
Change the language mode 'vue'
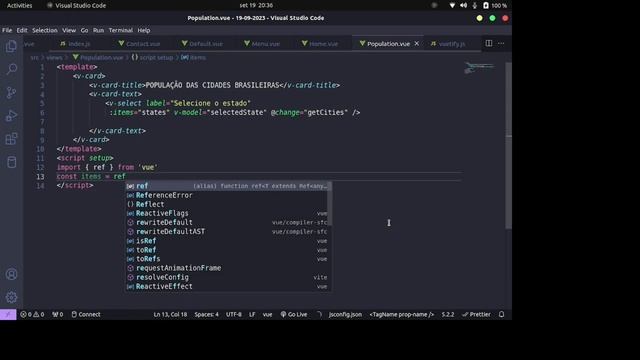267,314
